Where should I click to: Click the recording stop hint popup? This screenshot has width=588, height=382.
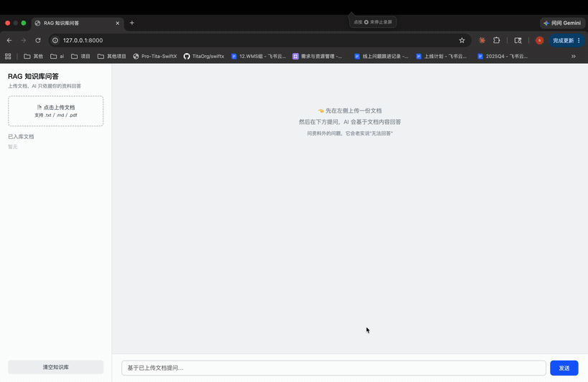[373, 22]
